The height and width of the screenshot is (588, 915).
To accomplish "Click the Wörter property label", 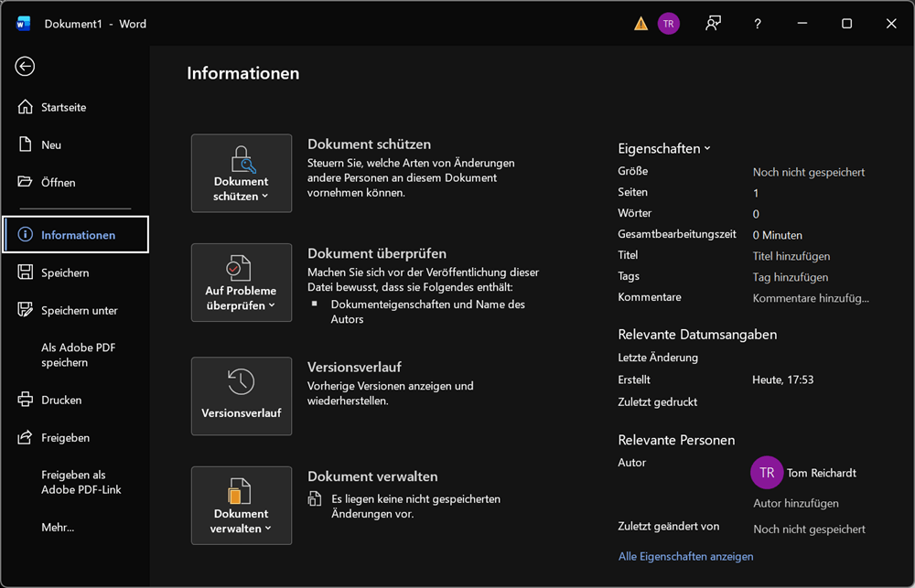I will pyautogui.click(x=635, y=213).
